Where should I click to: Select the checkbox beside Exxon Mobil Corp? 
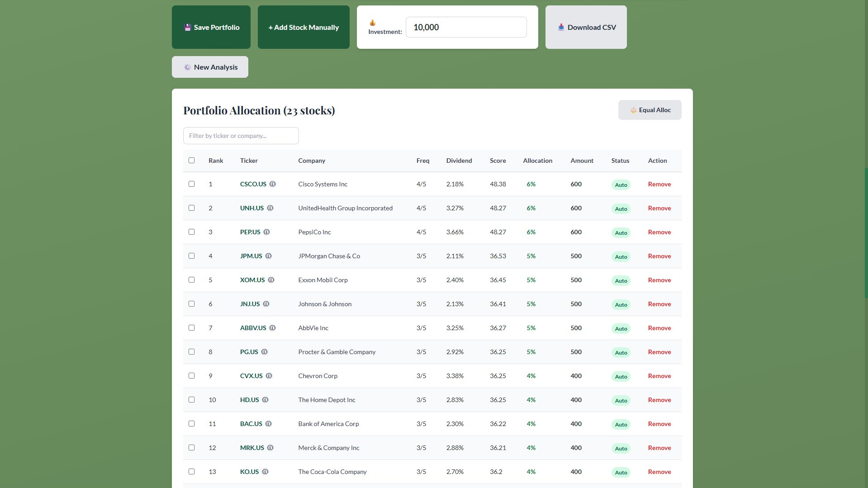(191, 280)
